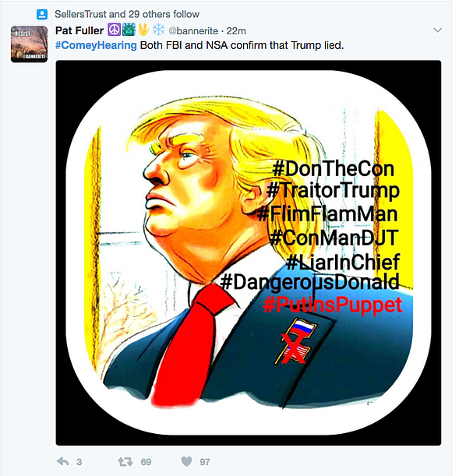Open the #ComeyHearing hashtag link

[x=96, y=45]
